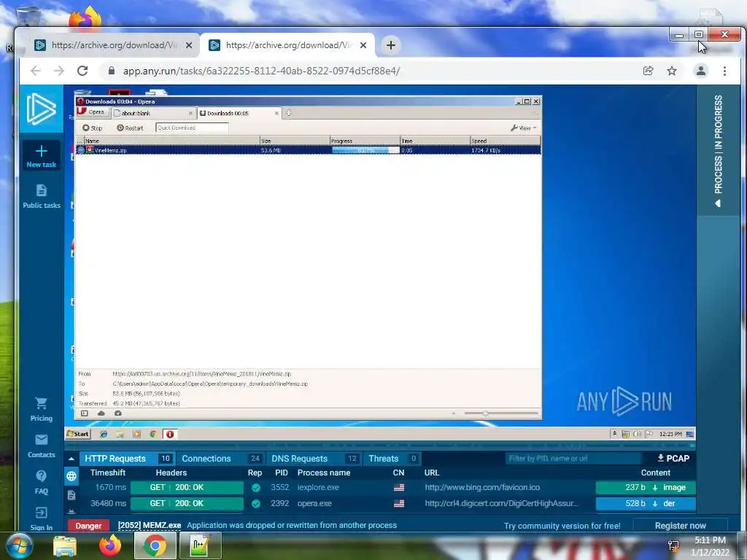Click the Chrome icon in VM taskbar

pos(153,434)
